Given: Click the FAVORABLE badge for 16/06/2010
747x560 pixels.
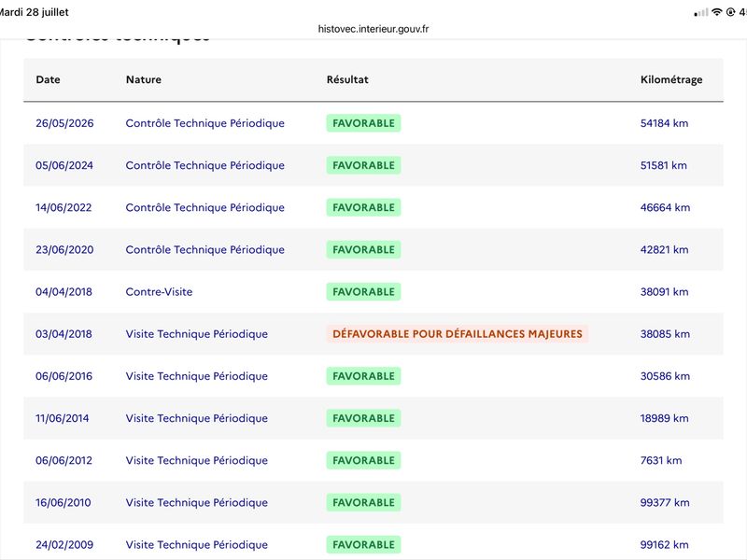Looking at the screenshot, I should pos(363,502).
